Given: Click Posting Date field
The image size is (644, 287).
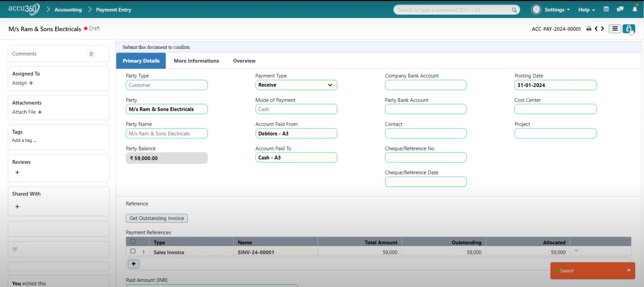Looking at the screenshot, I should click(555, 85).
